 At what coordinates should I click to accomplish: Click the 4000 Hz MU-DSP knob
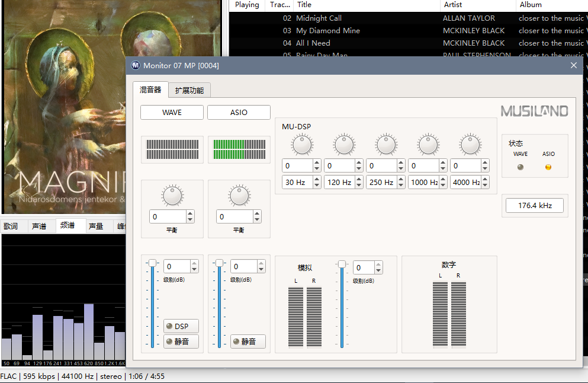pyautogui.click(x=470, y=145)
